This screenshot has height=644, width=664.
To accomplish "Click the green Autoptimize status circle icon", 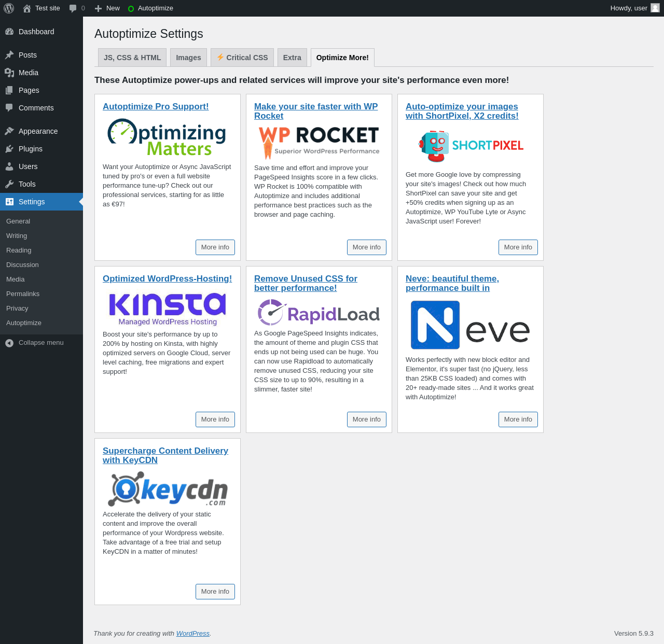I will 131,9.
